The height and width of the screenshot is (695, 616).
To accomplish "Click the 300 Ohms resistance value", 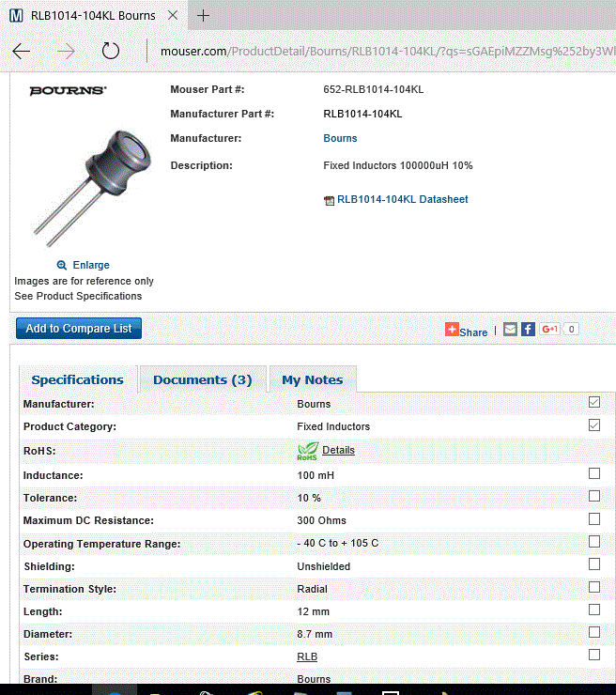I will (321, 520).
